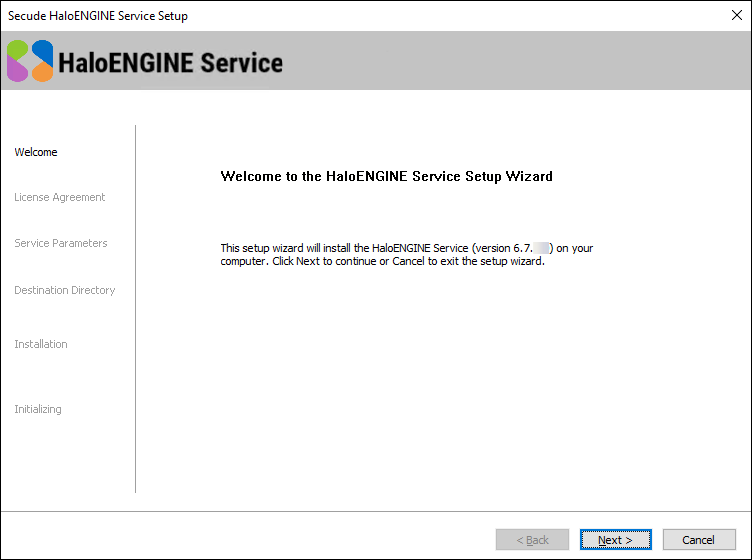
Task: Select the Installation step
Action: click(41, 344)
